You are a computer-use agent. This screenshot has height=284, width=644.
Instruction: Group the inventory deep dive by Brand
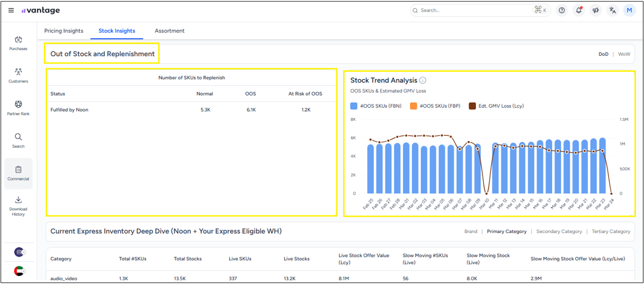(x=470, y=231)
